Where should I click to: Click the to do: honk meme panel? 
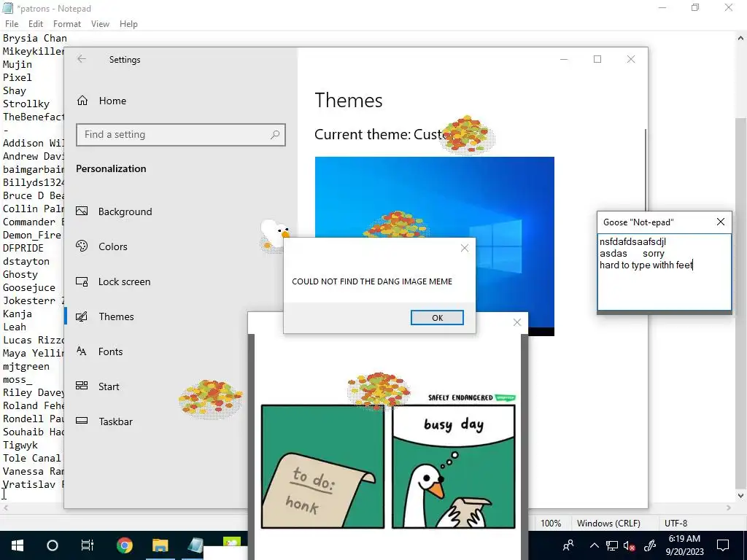pos(322,466)
